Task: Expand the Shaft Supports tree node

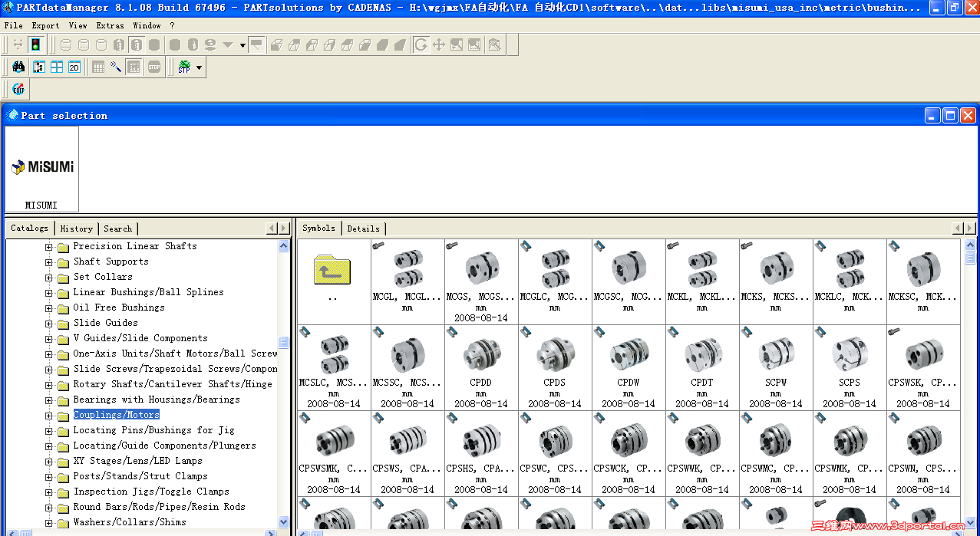Action: pos(49,262)
